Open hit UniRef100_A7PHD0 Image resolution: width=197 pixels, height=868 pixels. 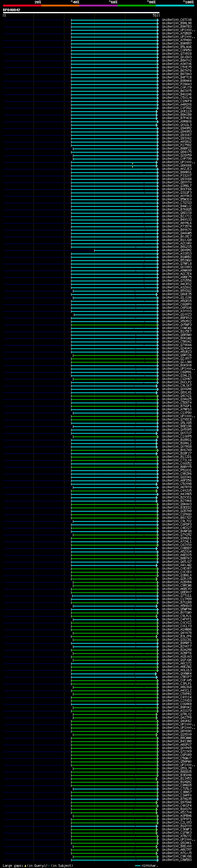point(176,40)
